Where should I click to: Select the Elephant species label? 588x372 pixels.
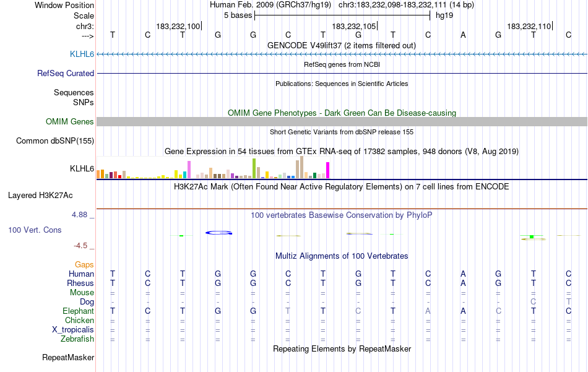pyautogui.click(x=78, y=311)
